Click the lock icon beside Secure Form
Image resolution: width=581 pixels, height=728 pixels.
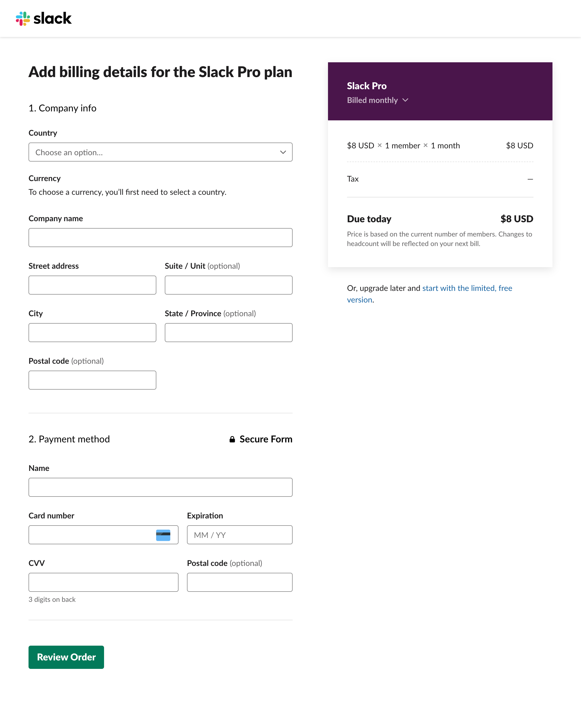coord(233,439)
